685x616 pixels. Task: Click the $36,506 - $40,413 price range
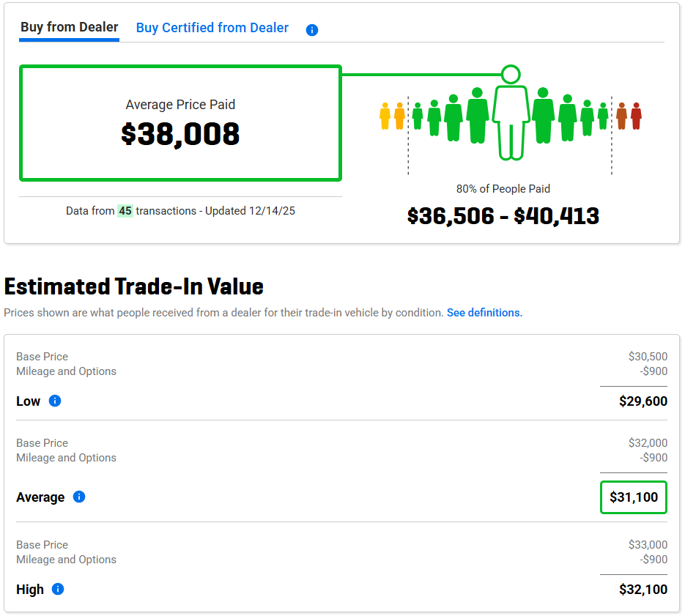[x=503, y=216]
